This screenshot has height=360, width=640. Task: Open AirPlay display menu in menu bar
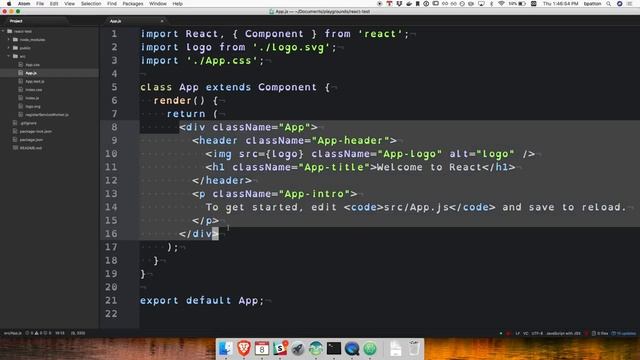481,4
